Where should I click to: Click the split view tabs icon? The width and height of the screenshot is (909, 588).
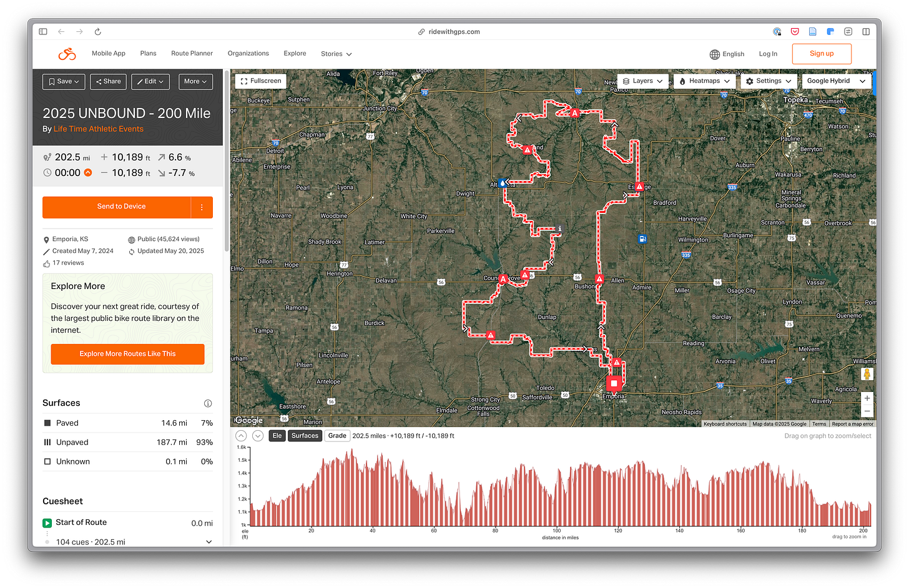coord(866,31)
